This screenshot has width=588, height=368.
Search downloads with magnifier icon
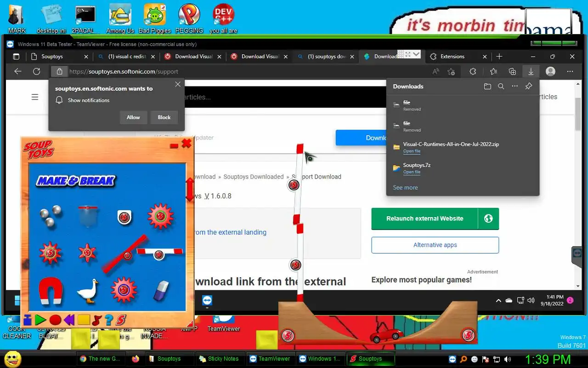click(x=501, y=86)
